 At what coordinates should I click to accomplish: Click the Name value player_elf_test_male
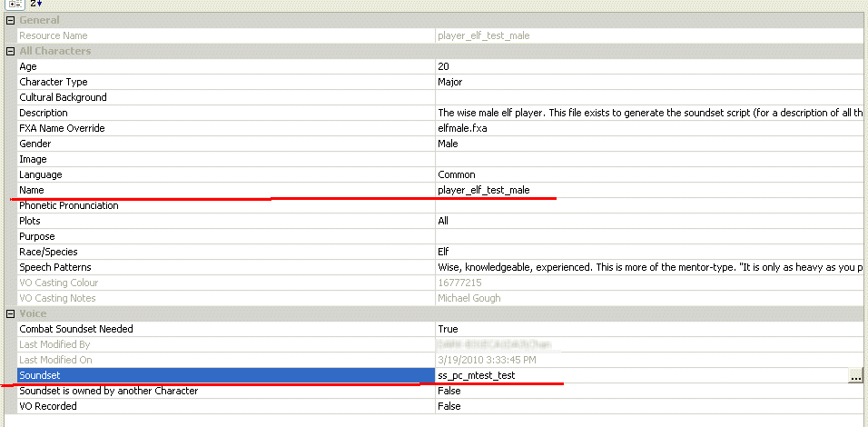[483, 190]
